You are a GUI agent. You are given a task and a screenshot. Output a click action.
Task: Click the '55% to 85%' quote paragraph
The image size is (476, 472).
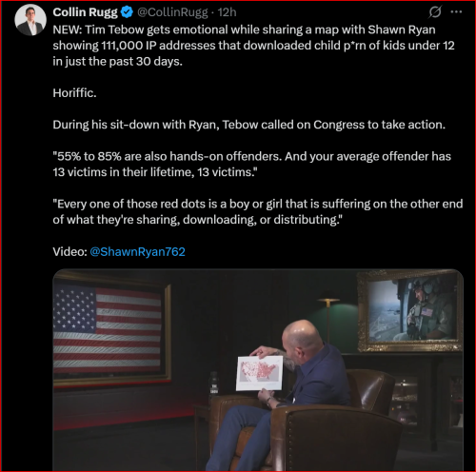(x=251, y=165)
